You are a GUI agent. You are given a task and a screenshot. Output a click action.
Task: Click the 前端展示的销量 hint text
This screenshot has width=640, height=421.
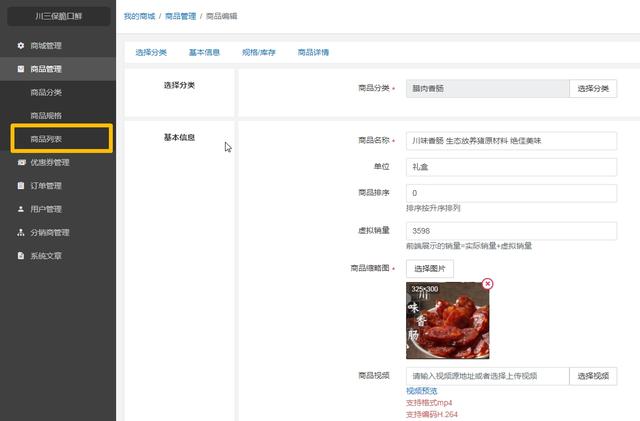[x=469, y=245]
